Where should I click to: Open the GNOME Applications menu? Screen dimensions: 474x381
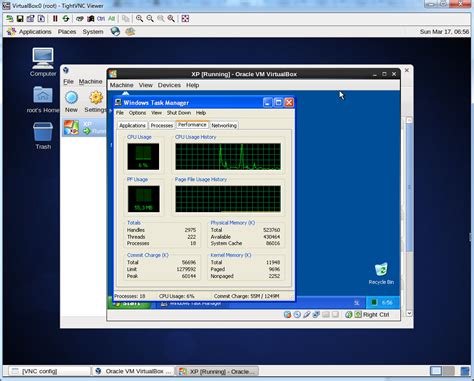[35, 32]
